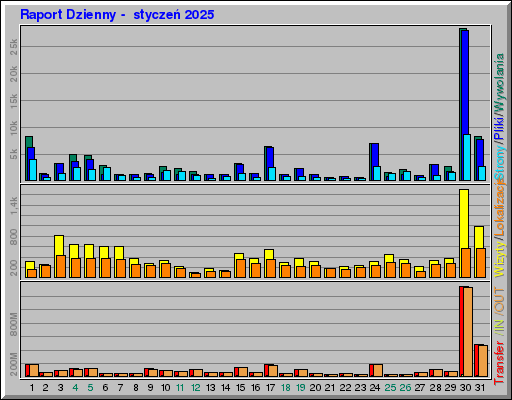This screenshot has width=512, height=400.
Task: Click the "200M" transfer axis value
Action: pyautogui.click(x=14, y=364)
